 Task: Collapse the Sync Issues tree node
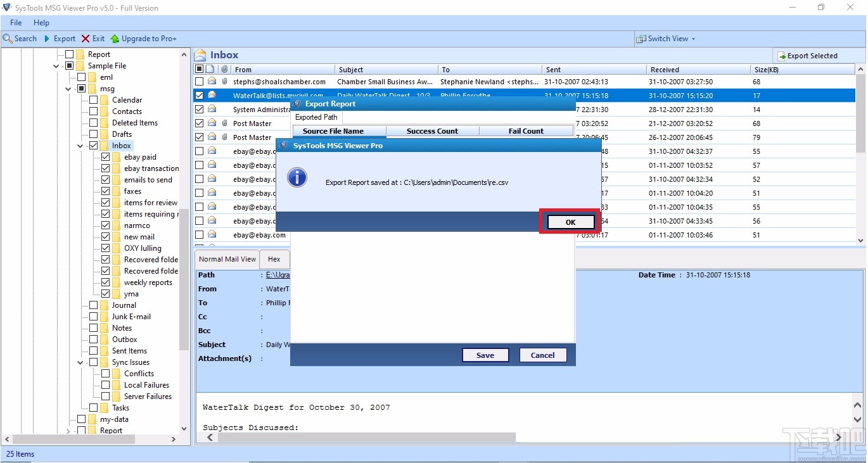coord(80,362)
